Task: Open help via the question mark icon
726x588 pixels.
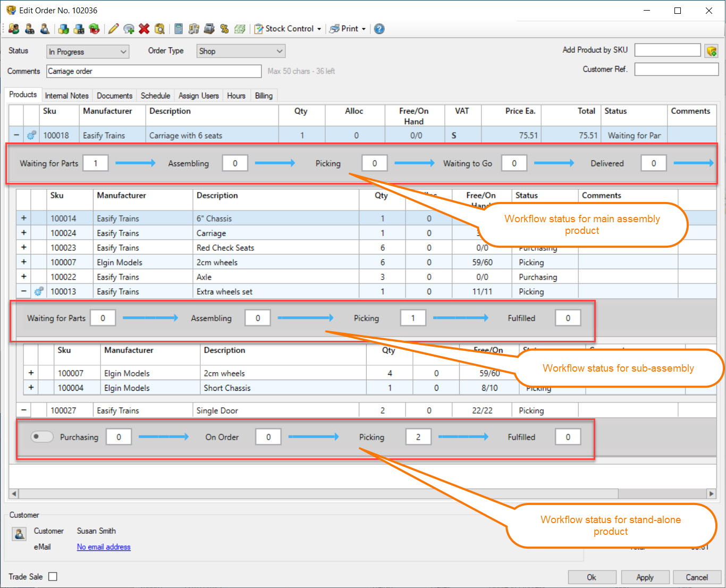Action: [x=379, y=29]
